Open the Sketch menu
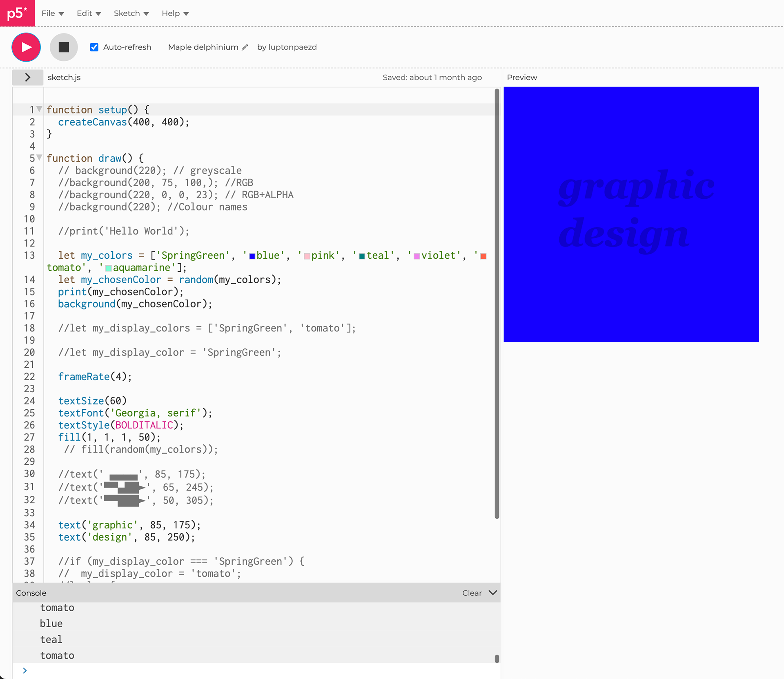 click(131, 13)
